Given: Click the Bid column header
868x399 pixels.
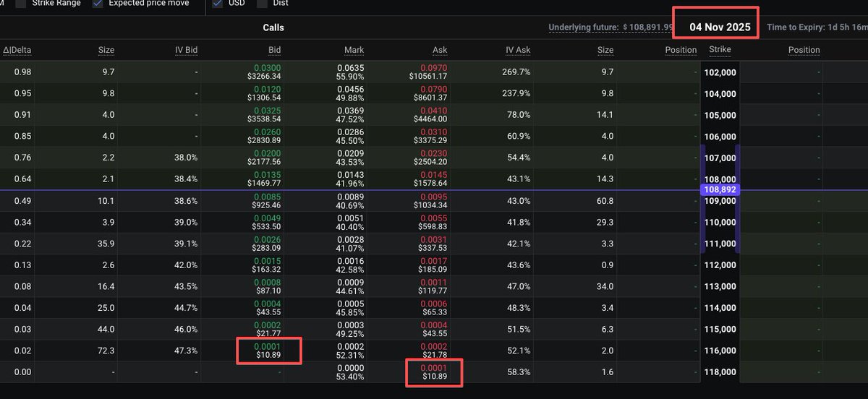Looking at the screenshot, I should pos(274,50).
